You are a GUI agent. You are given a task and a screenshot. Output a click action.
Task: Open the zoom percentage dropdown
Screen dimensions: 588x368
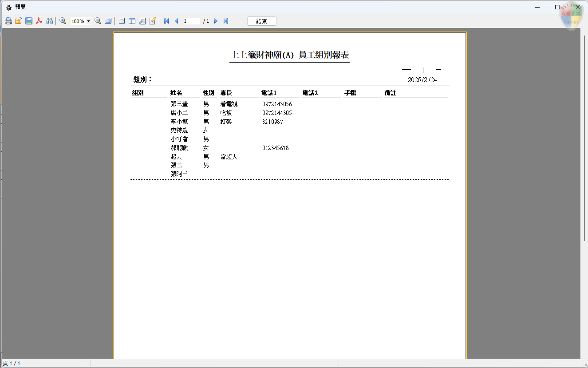coord(89,20)
